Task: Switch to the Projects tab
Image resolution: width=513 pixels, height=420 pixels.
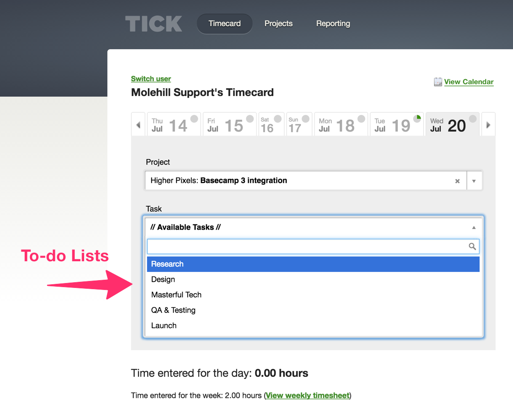Action: [279, 23]
